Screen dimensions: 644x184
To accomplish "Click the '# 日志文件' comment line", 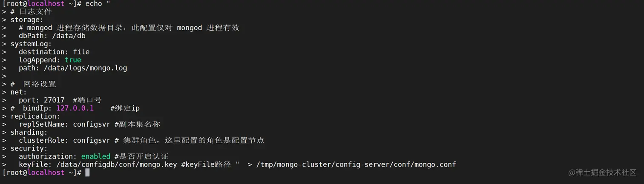I will (x=31, y=12).
